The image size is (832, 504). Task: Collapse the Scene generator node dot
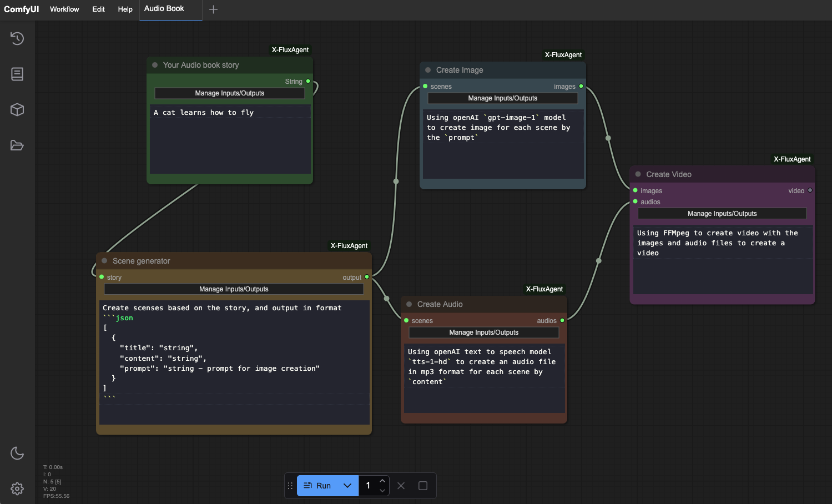104,261
